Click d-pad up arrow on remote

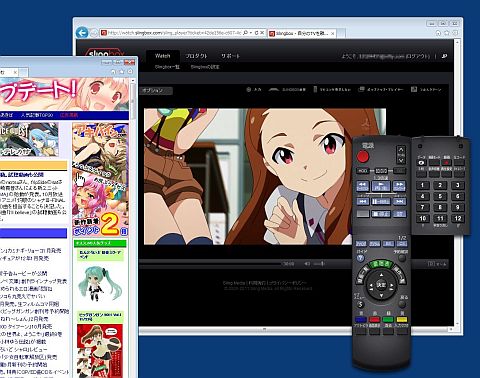(x=381, y=275)
